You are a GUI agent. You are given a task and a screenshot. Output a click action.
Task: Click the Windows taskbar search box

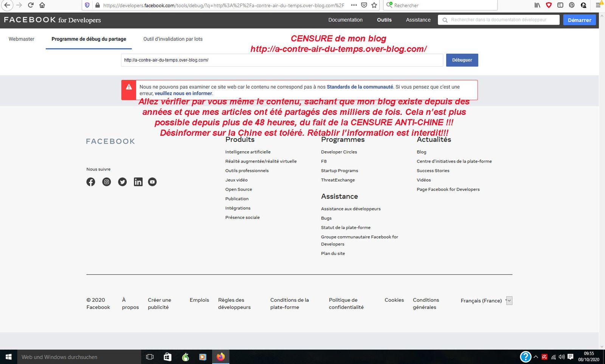(79, 357)
